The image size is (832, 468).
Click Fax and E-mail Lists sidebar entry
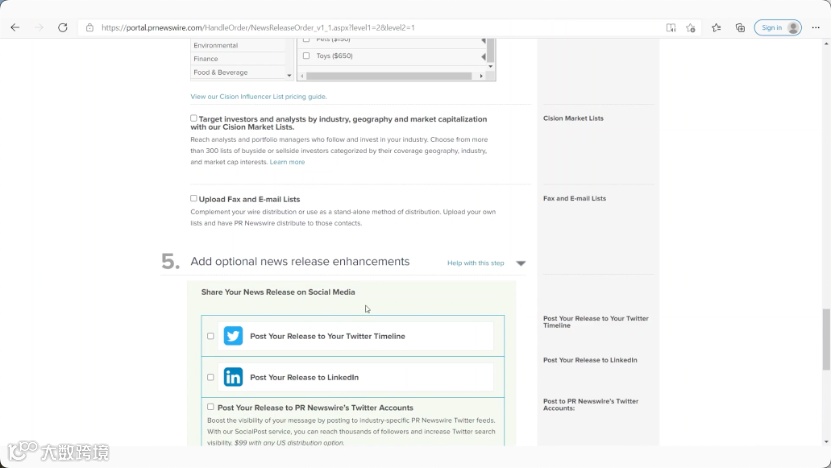tap(574, 198)
